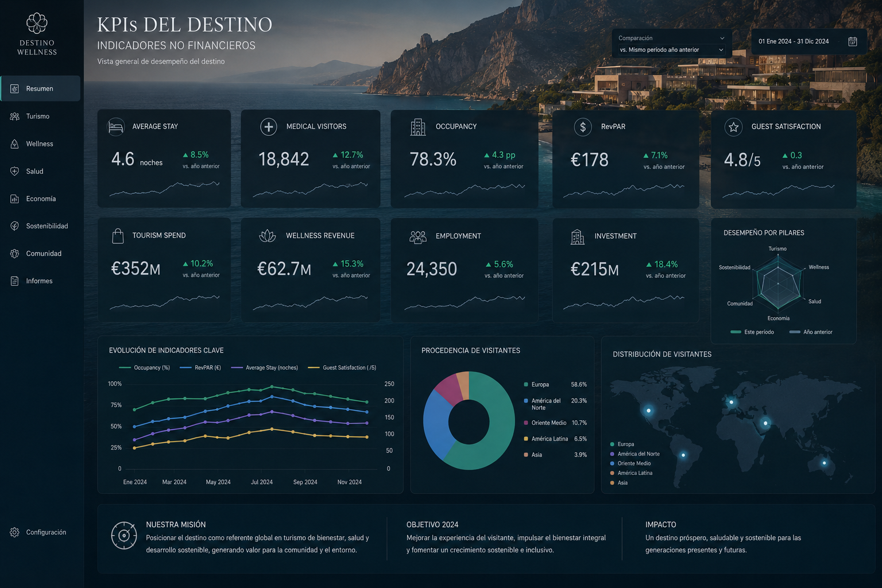This screenshot has height=588, width=882.
Task: Click the Destino Wellness flower logo
Action: (37, 23)
